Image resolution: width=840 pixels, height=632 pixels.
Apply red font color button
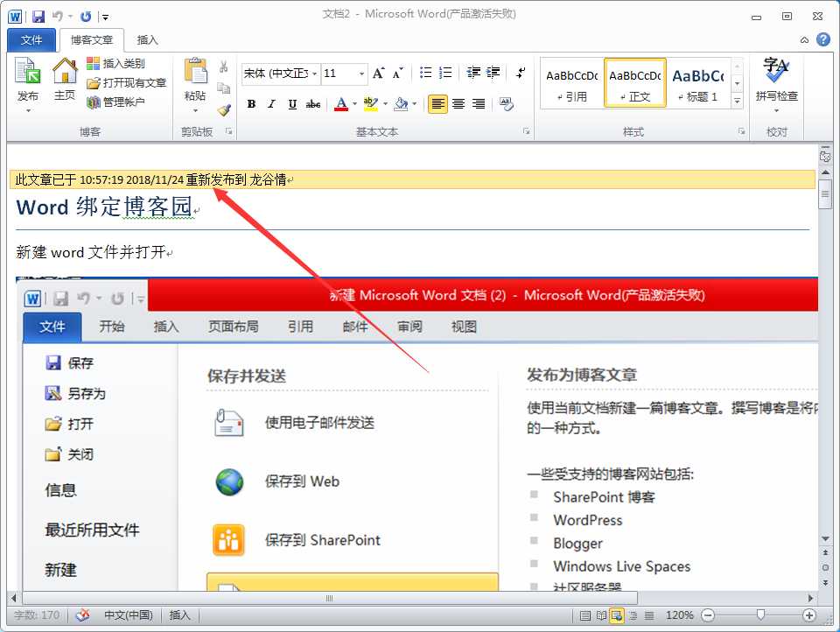click(341, 104)
